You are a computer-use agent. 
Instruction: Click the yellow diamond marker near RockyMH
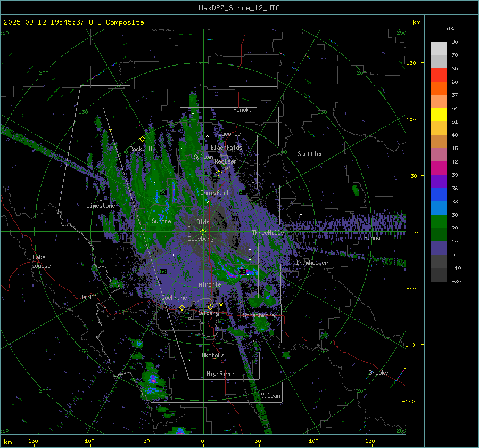tap(142, 139)
